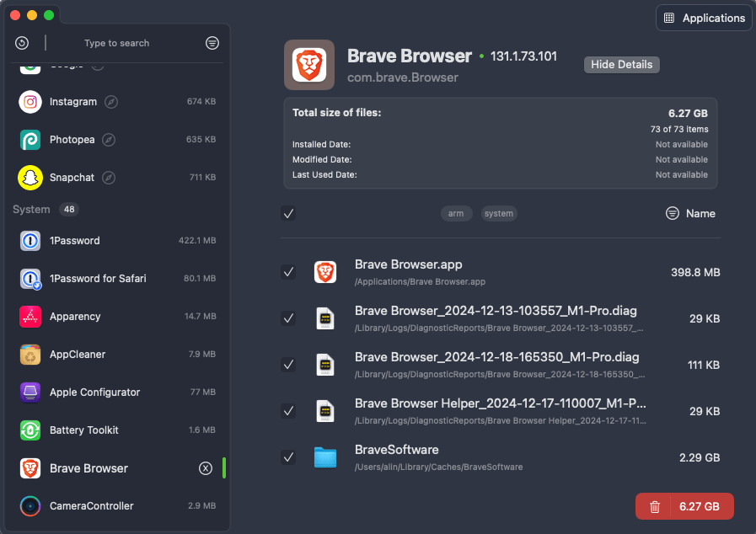756x534 pixels.
Task: Select the Instagram app icon
Action: [x=30, y=102]
